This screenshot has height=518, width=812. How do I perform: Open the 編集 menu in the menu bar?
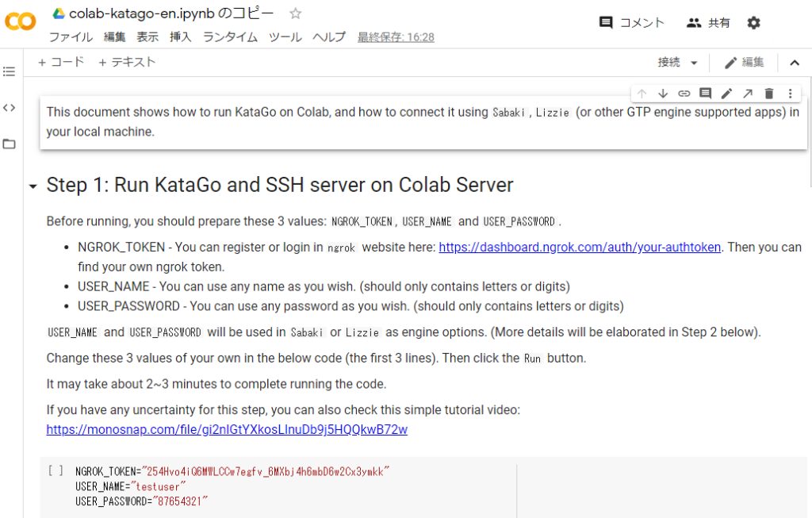point(114,37)
